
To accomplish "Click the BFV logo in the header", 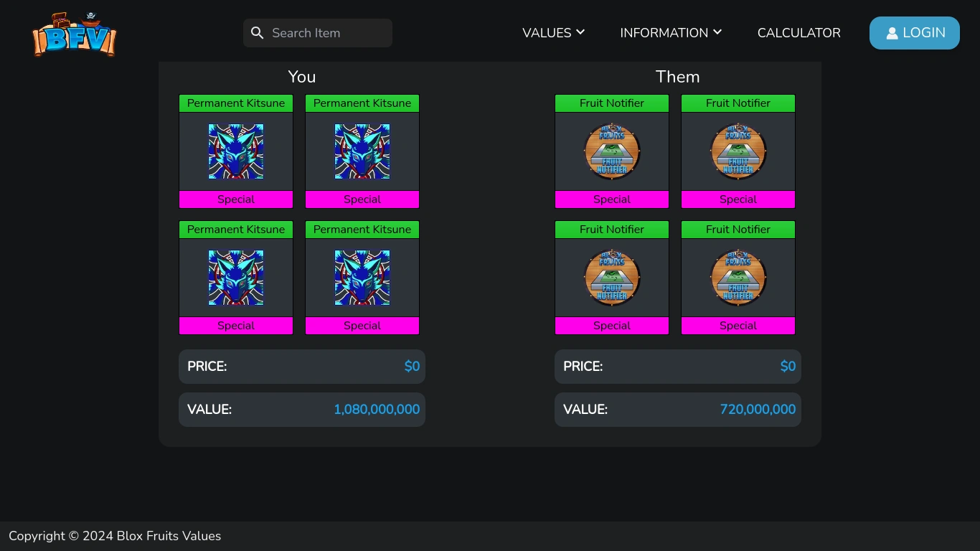I will click(x=74, y=34).
